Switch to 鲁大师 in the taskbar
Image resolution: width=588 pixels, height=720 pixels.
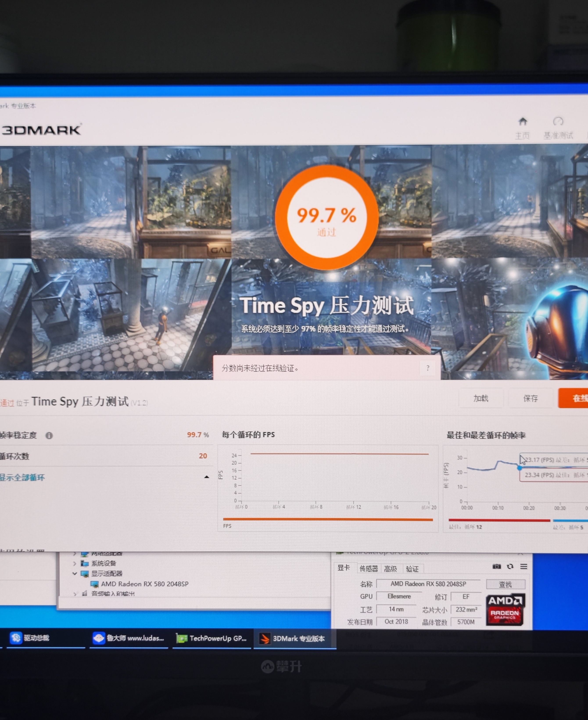click(x=129, y=638)
